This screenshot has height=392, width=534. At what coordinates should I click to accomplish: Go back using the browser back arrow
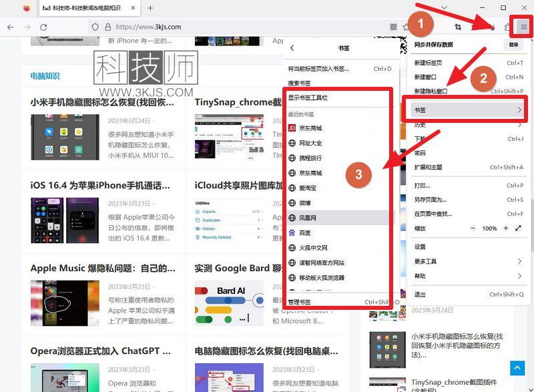click(x=11, y=27)
